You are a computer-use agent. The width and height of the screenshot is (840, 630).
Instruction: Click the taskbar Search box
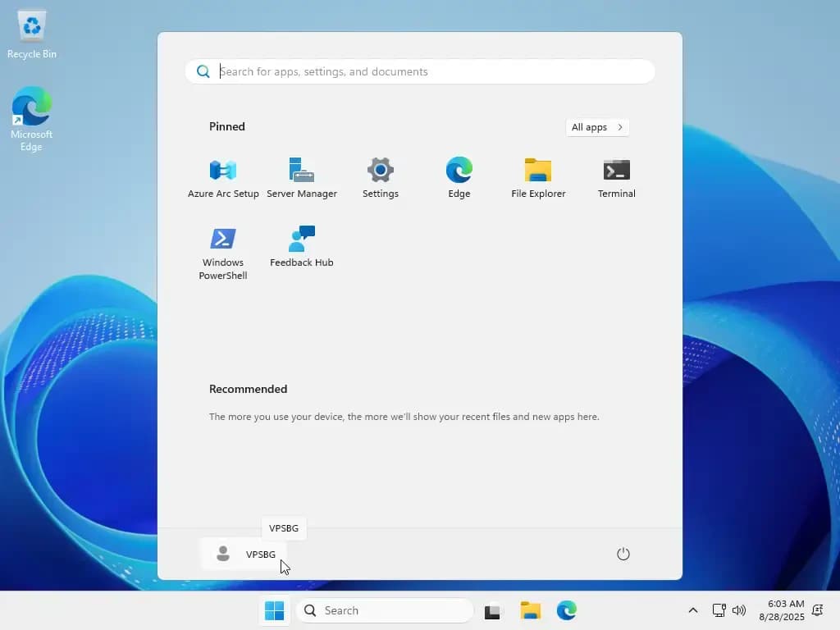385,610
